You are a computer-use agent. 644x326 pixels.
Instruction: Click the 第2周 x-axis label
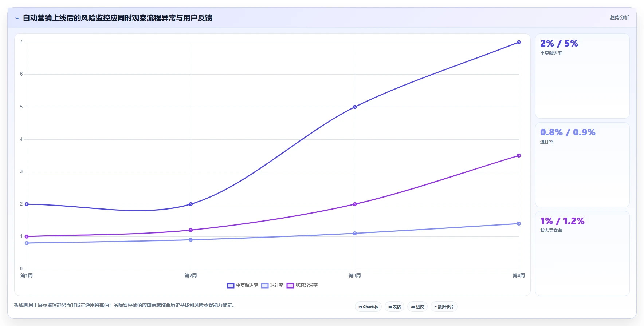coord(191,275)
